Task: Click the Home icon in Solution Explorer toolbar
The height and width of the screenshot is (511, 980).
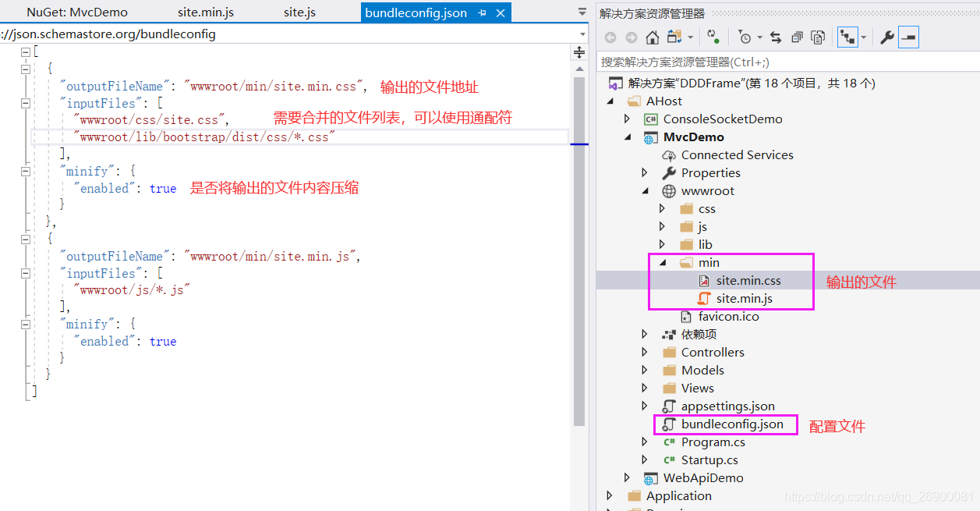Action: (652, 37)
